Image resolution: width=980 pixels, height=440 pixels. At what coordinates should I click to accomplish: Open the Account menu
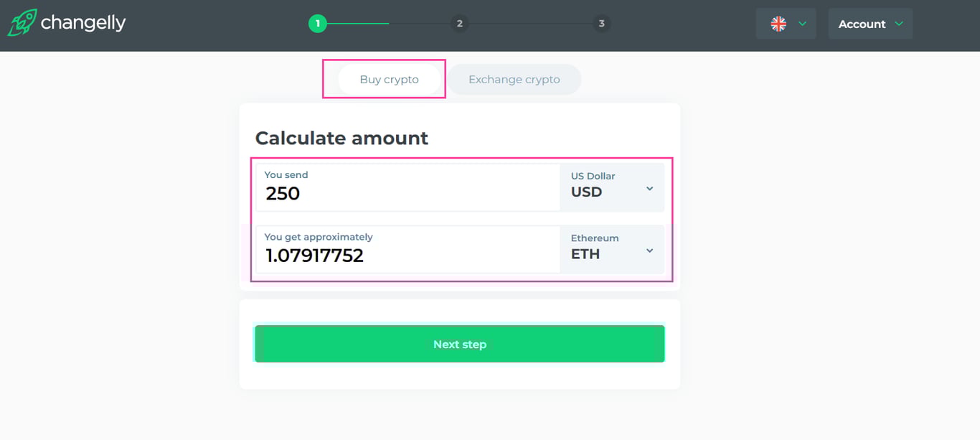pos(862,24)
